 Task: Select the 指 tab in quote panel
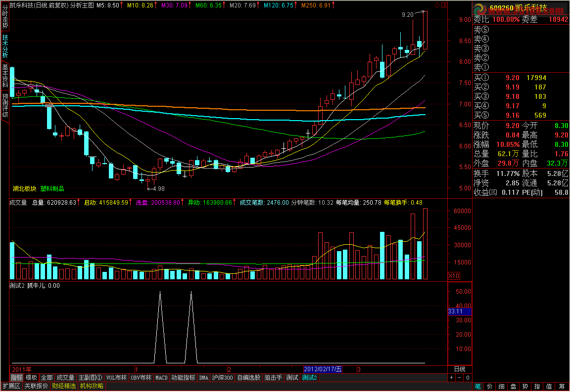click(x=537, y=387)
